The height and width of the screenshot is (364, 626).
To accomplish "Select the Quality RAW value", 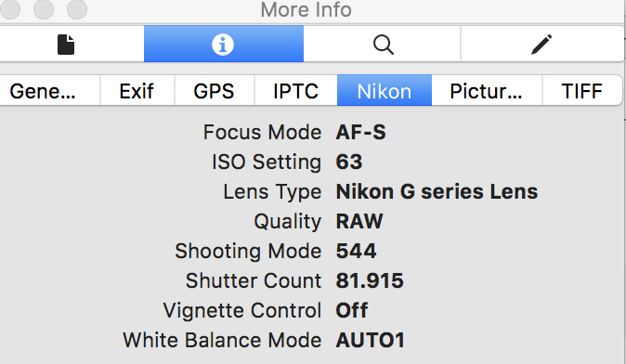I will coord(359,222).
